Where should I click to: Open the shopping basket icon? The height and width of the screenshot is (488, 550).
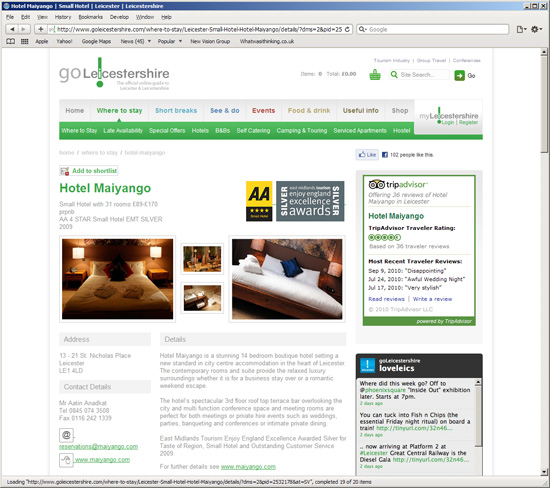[375, 75]
